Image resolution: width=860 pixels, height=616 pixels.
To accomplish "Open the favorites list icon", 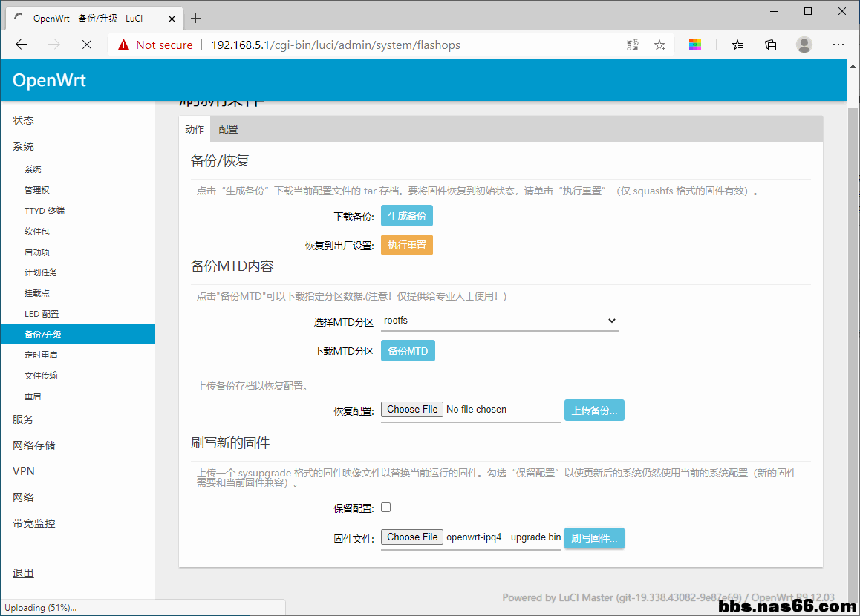I will [737, 45].
